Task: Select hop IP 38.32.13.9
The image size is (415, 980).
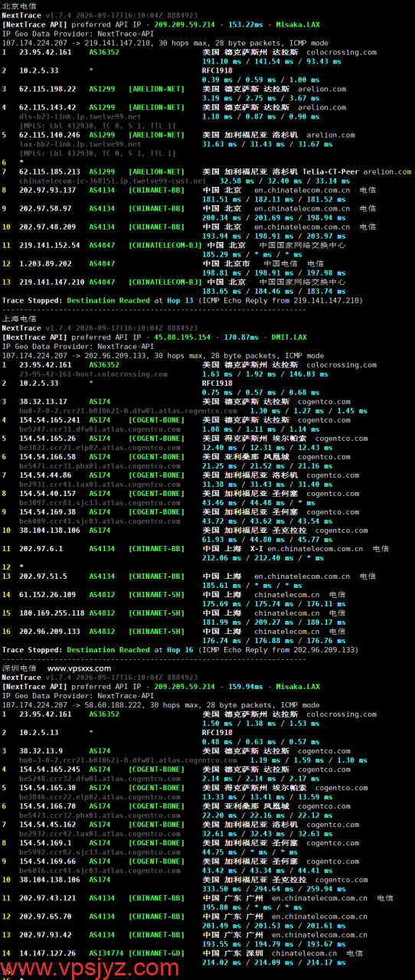Action: [41, 750]
